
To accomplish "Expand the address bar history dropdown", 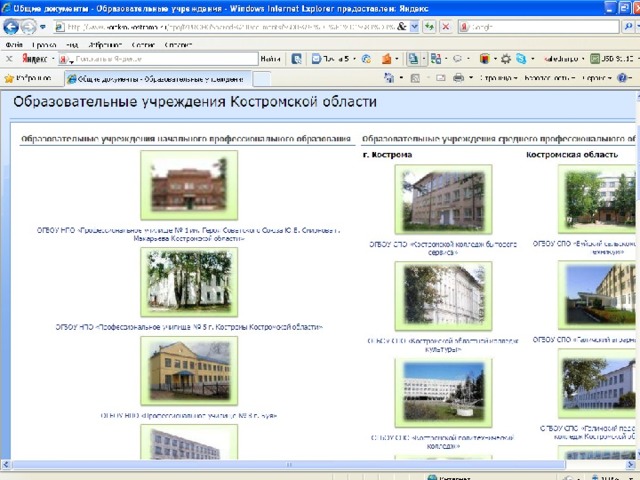I will [414, 27].
